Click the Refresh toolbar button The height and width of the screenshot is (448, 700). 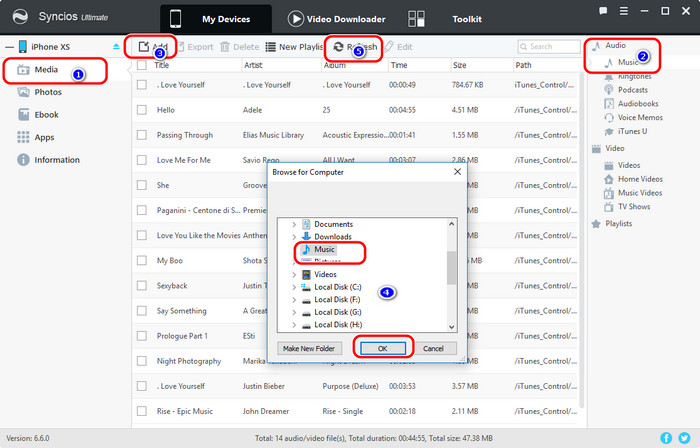coord(355,47)
